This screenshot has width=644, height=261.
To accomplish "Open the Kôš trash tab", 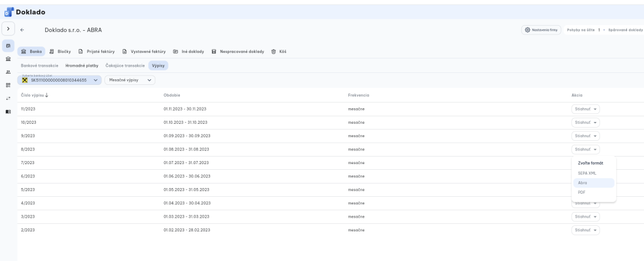I will coord(279,52).
